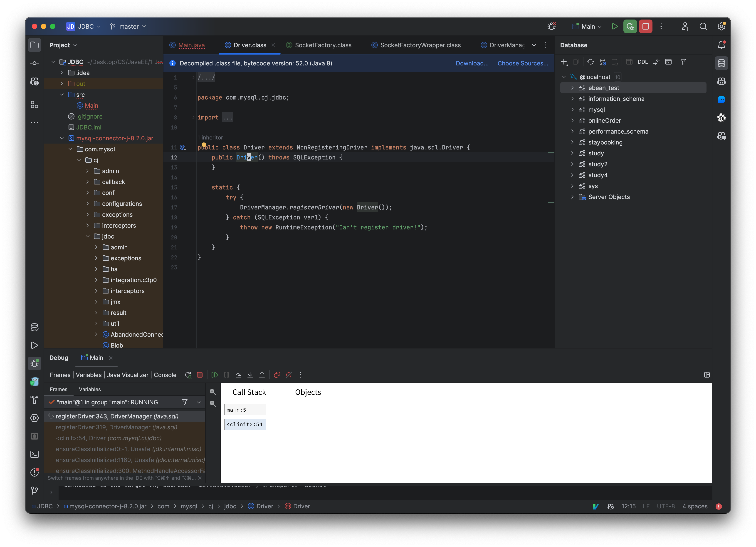Open the DDL generator
Image resolution: width=756 pixels, height=547 pixels.
(643, 62)
